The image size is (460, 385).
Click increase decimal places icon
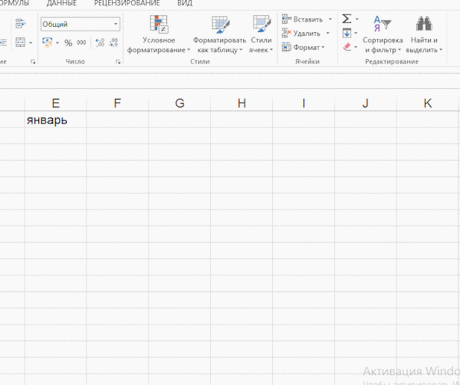pos(100,43)
